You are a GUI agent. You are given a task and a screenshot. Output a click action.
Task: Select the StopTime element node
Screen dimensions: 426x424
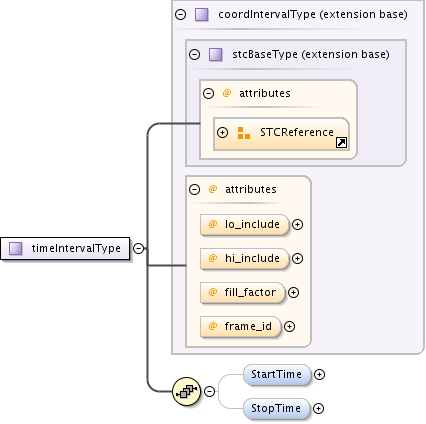[276, 409]
